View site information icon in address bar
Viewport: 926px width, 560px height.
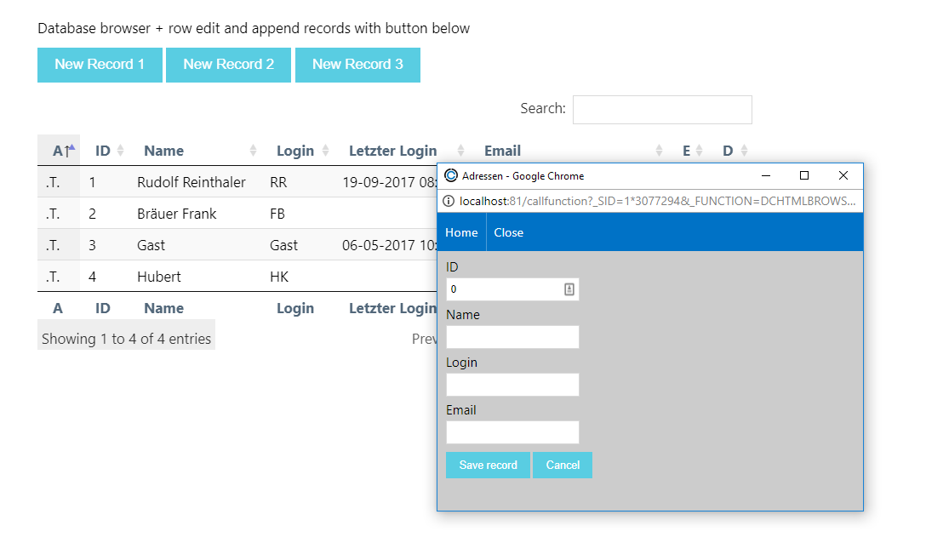click(x=449, y=202)
